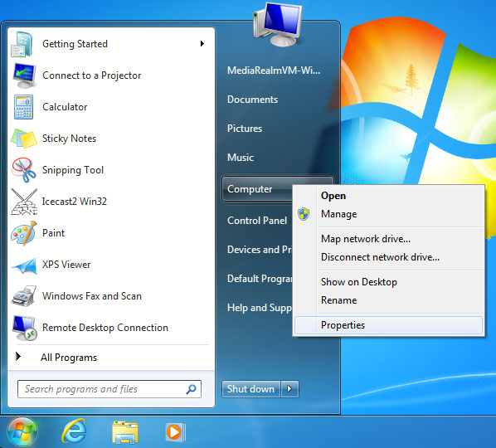Click the Shut down button
This screenshot has height=448, width=496.
pos(250,389)
